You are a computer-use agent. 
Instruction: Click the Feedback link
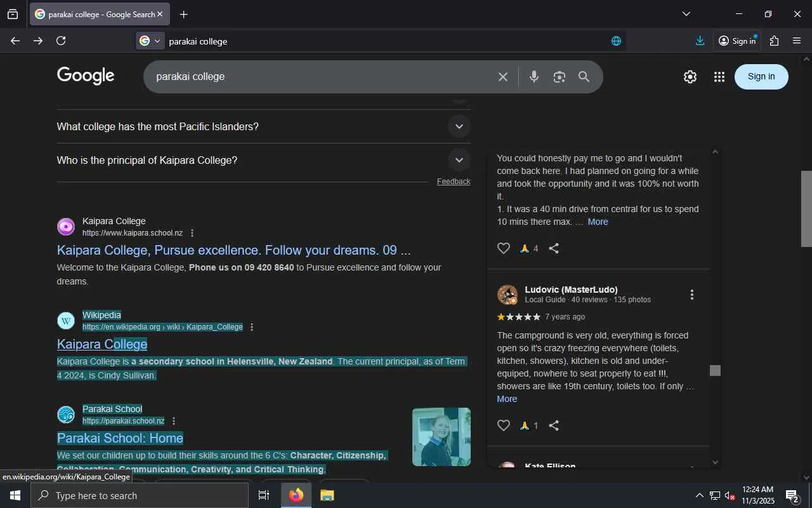(454, 182)
